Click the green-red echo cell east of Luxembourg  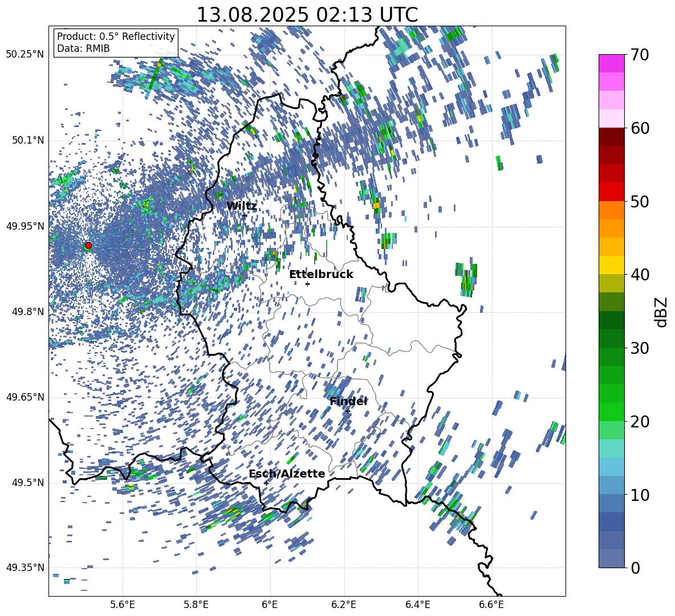[467, 278]
